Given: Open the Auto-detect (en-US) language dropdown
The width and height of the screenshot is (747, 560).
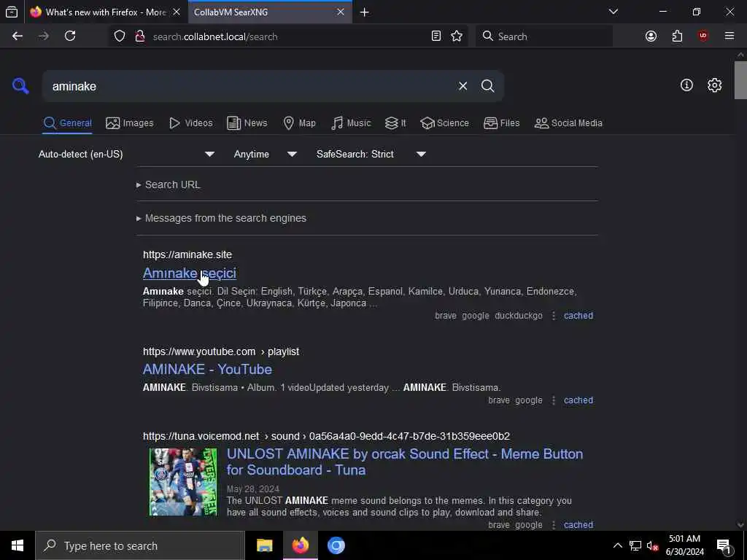Looking at the screenshot, I should pyautogui.click(x=127, y=155).
